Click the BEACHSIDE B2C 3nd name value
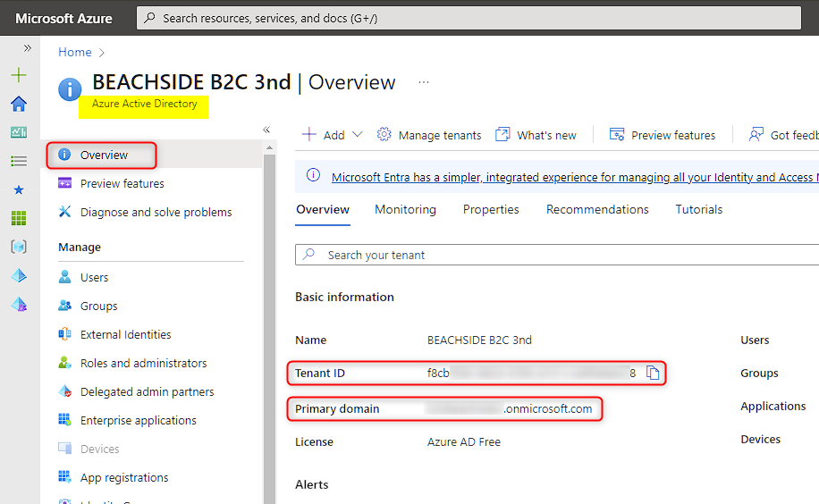The image size is (819, 504). 479,340
